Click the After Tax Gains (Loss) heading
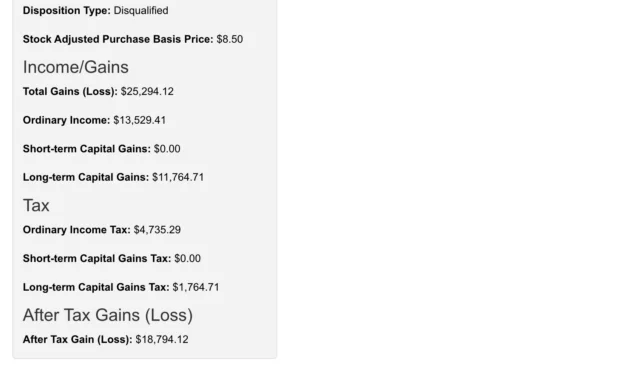The height and width of the screenshot is (365, 630). click(x=108, y=315)
